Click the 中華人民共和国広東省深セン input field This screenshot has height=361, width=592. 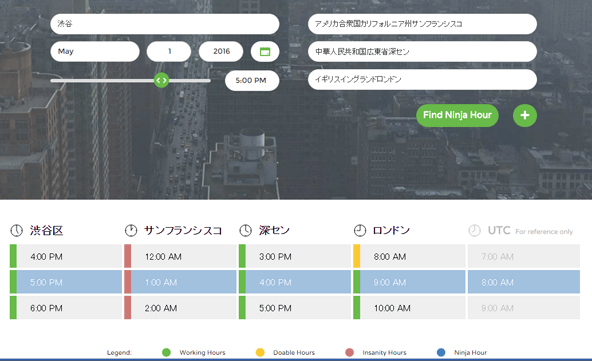[422, 51]
